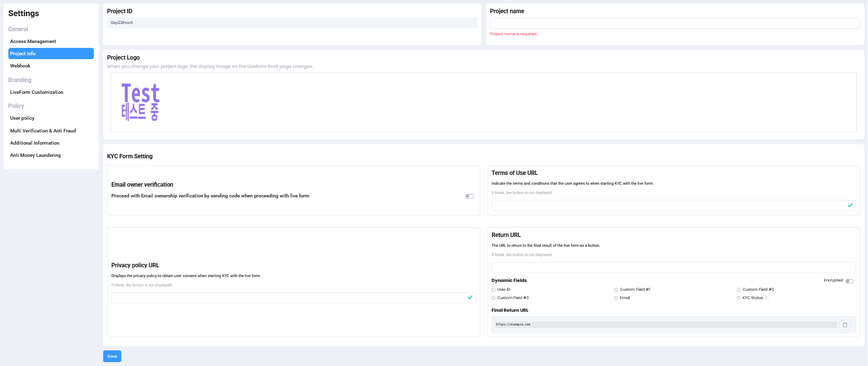Click the KYC Status info icon
Image resolution: width=868 pixels, height=366 pixels.
pos(766,298)
